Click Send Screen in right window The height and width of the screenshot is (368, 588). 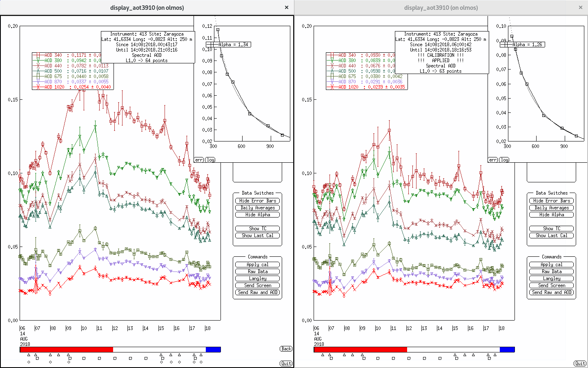(x=552, y=285)
